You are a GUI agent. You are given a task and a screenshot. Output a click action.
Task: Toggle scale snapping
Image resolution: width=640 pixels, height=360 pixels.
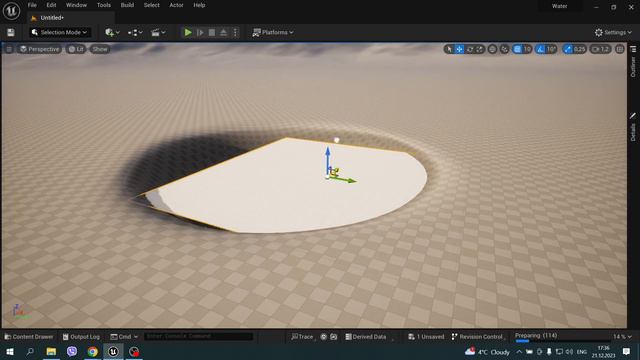pyautogui.click(x=567, y=49)
